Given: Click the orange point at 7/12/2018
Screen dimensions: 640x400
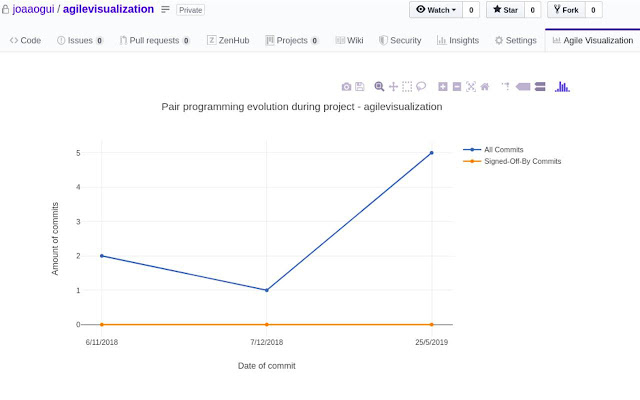Looking at the screenshot, I should 267,324.
